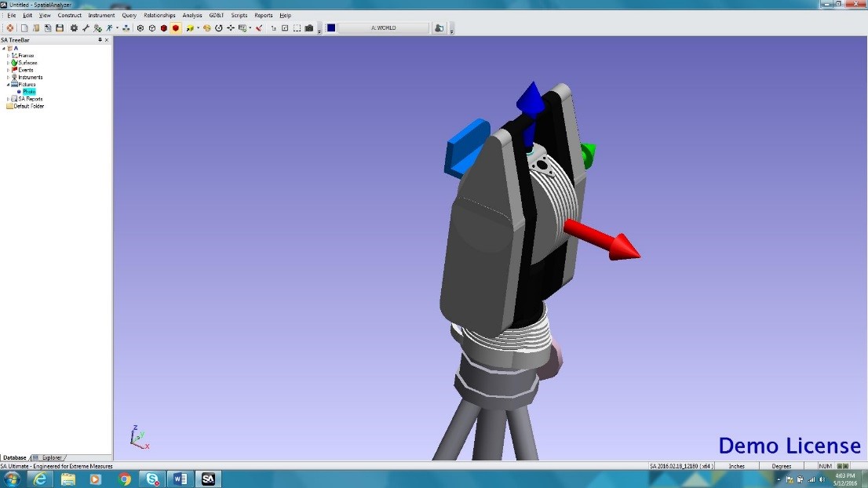This screenshot has width=868, height=488.
Task: Open the GD&T menu
Action: pos(216,15)
